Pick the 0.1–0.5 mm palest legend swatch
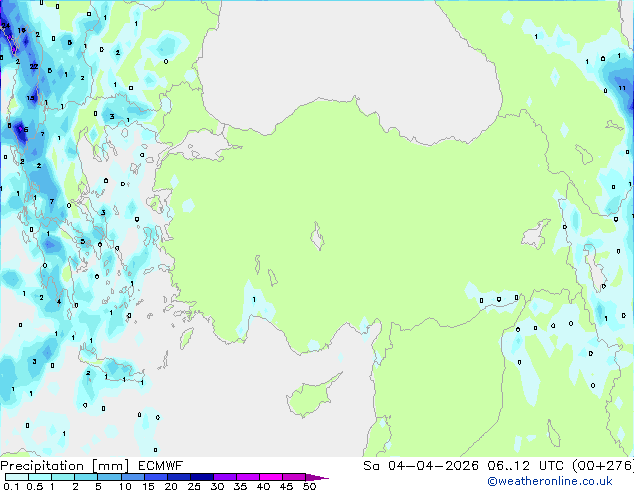This screenshot has height=490, width=634. (x=17, y=477)
